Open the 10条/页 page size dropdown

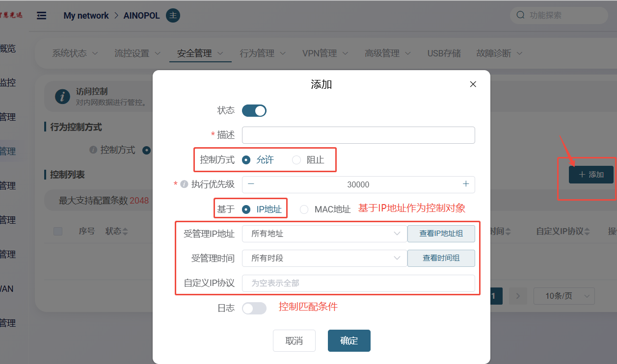tap(563, 296)
